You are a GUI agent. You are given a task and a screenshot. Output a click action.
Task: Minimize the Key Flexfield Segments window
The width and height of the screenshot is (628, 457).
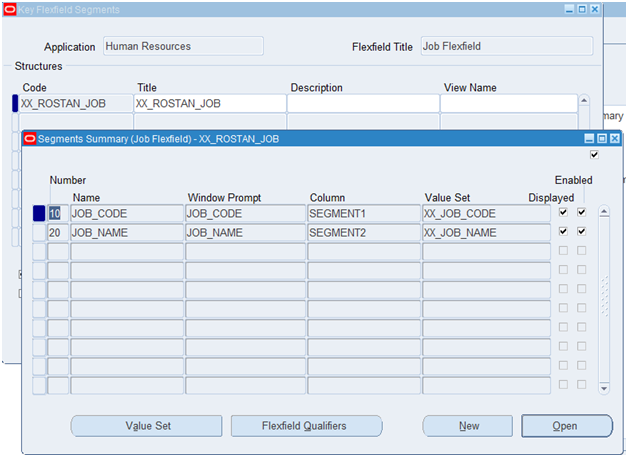[569, 9]
